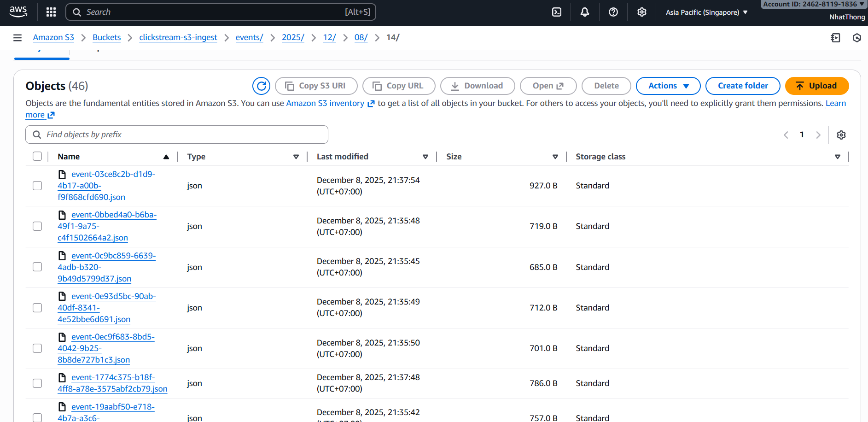Navigate to clickstream-s3-ingest breadcrumb
The height and width of the screenshot is (422, 868).
[x=178, y=37]
